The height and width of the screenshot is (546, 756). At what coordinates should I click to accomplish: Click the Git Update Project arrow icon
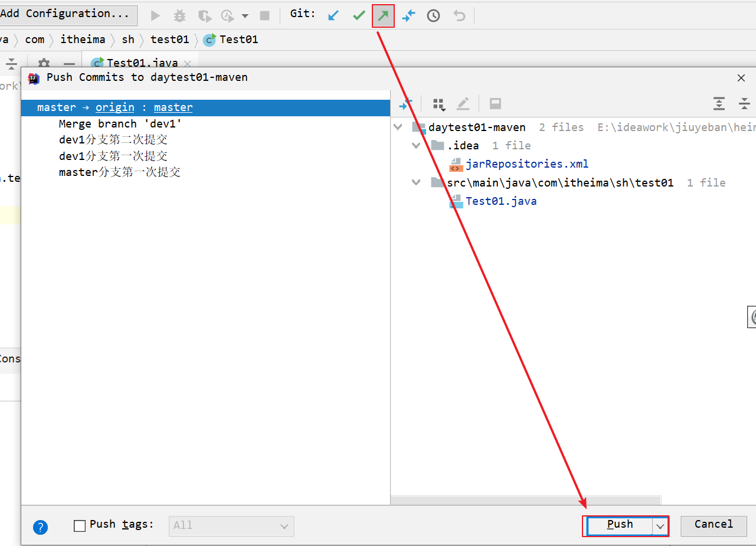[x=333, y=16]
